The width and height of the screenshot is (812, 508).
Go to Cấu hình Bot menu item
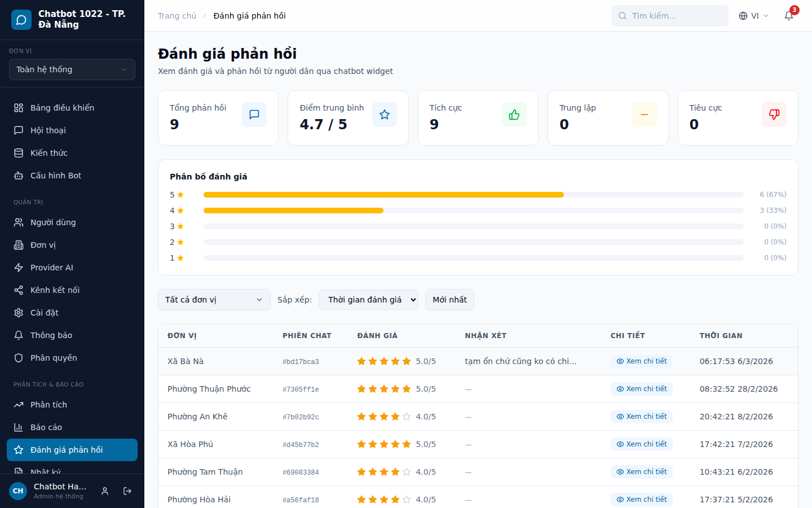[56, 176]
